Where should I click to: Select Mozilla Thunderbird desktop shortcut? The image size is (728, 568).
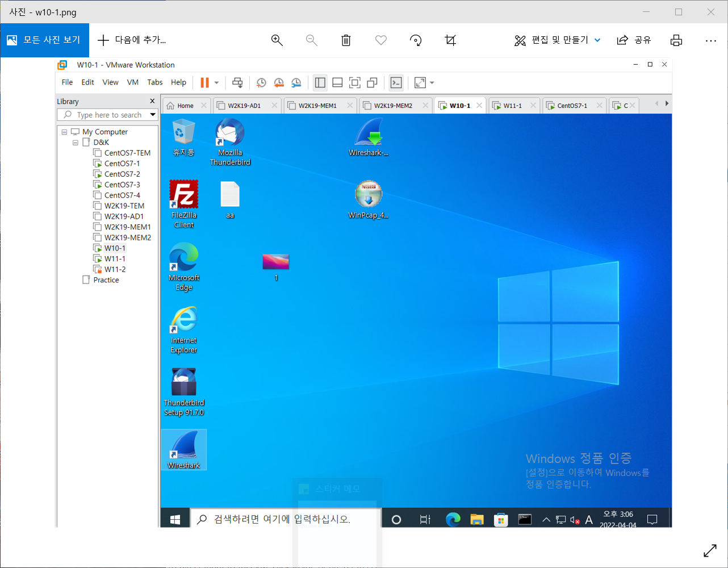(230, 142)
